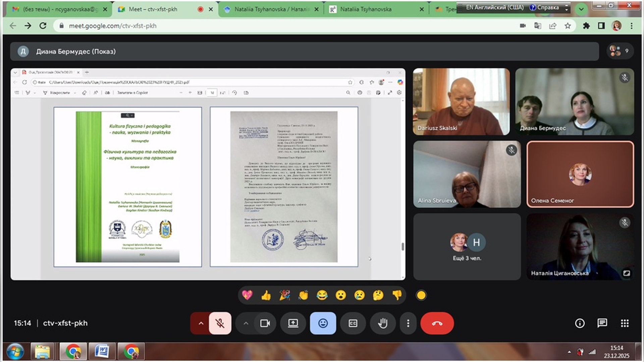Send the thumbs up reaction

click(266, 295)
